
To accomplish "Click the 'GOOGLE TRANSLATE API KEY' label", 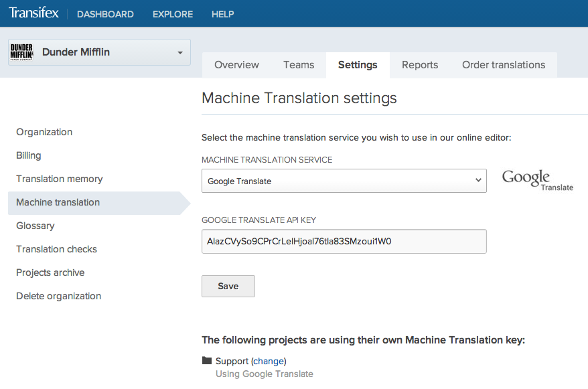I will (x=259, y=220).
